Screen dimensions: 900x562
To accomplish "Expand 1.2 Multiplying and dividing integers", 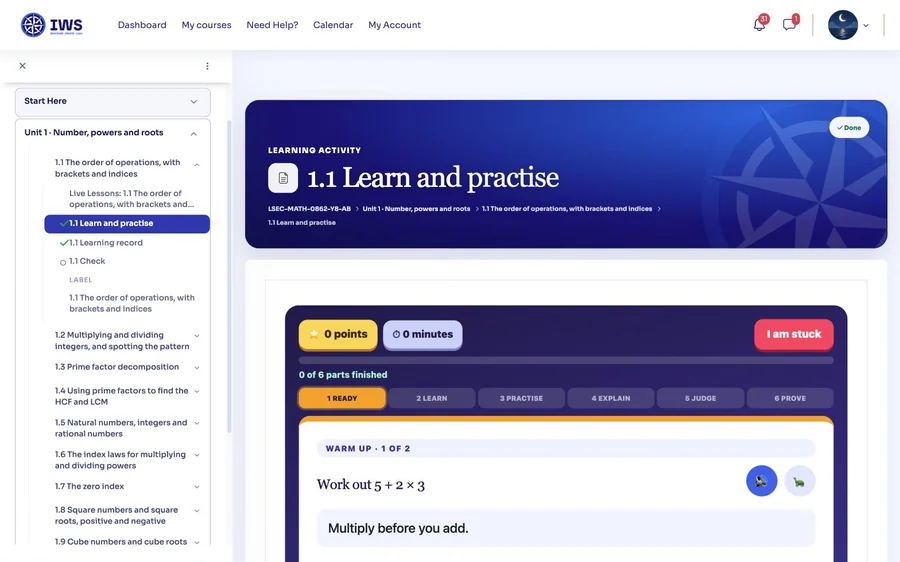I will (197, 336).
